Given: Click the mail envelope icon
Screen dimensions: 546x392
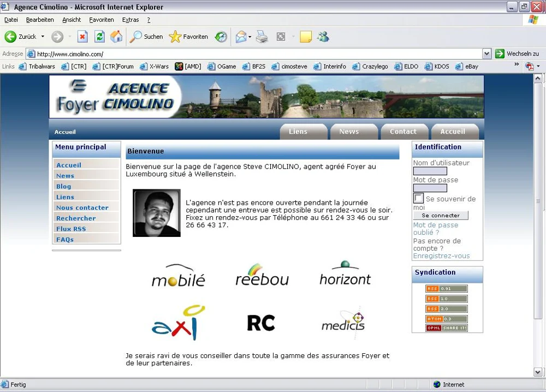Looking at the screenshot, I should tap(241, 37).
